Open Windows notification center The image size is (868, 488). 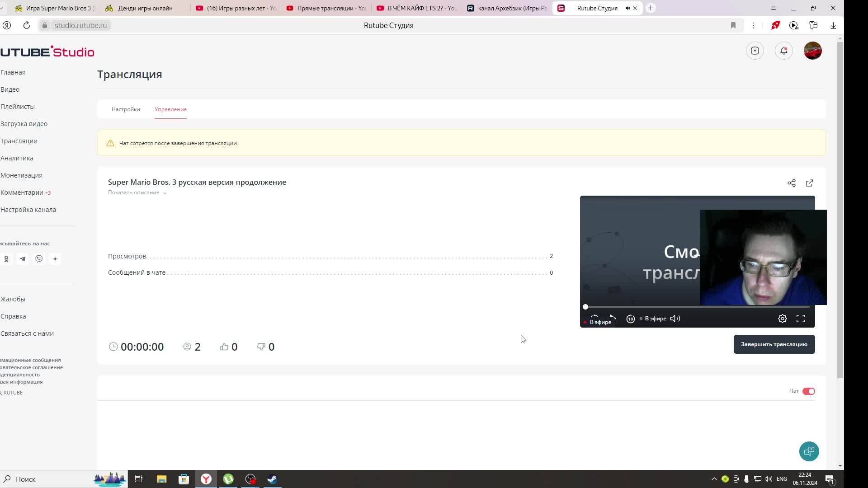(830, 479)
